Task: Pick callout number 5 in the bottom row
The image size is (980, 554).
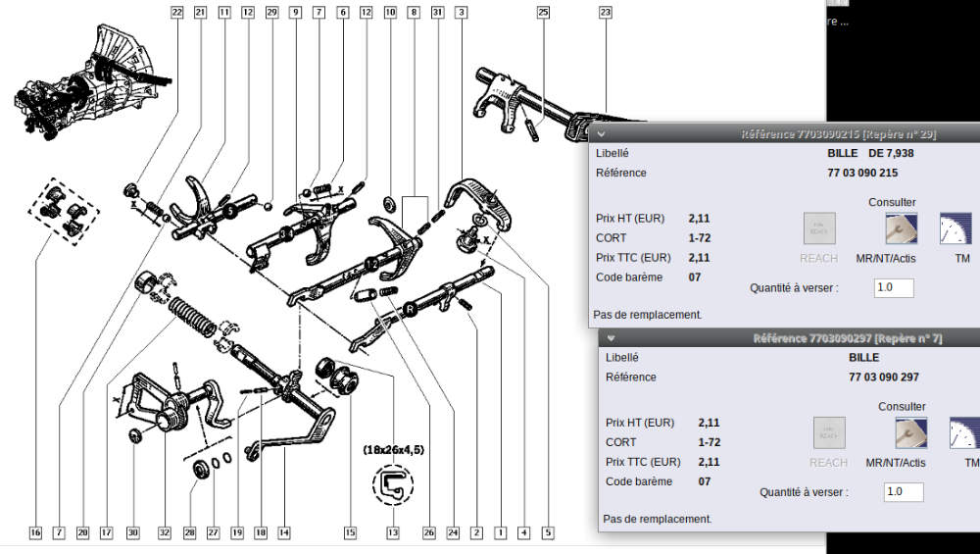Action: point(548,533)
